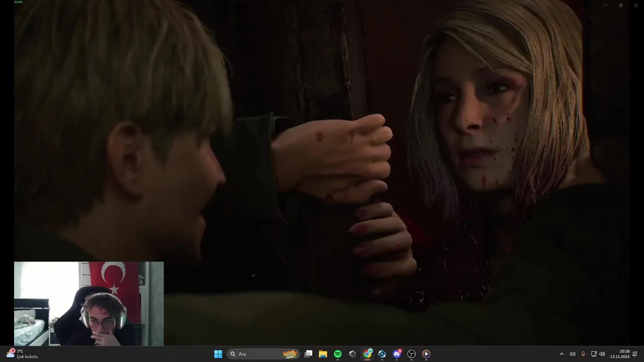Open the Windows Start menu

(218, 354)
